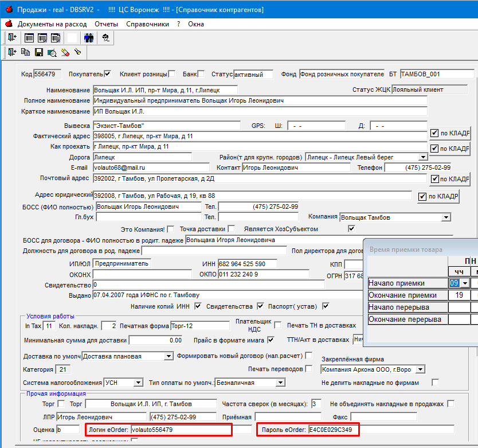Open the list form icon with two folded corners
478x448 pixels.
point(56,38)
